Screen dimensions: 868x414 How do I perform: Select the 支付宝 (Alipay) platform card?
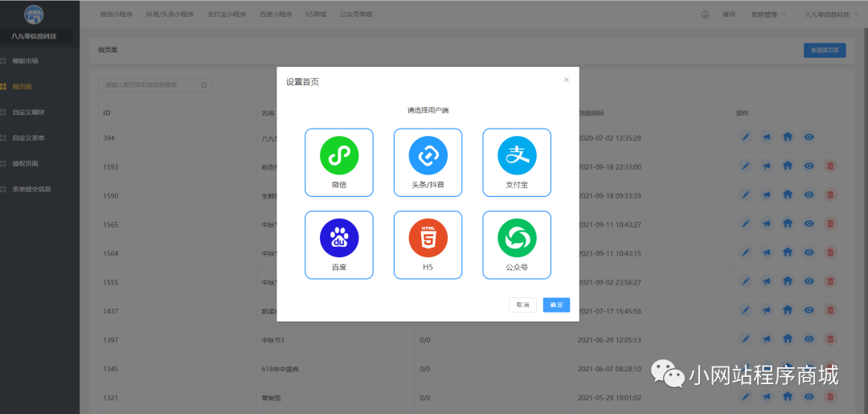click(517, 162)
